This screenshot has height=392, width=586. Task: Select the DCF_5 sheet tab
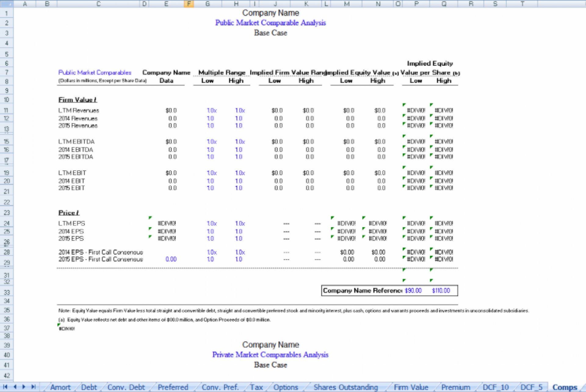[531, 387]
